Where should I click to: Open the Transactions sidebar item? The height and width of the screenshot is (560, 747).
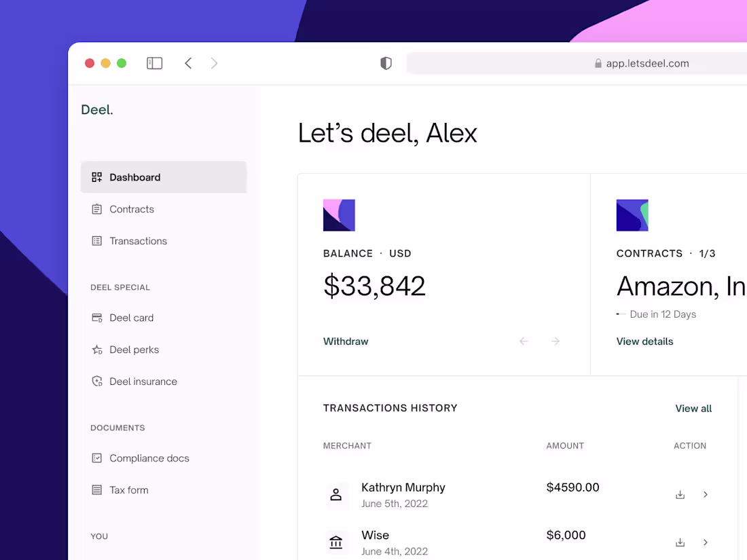point(138,241)
